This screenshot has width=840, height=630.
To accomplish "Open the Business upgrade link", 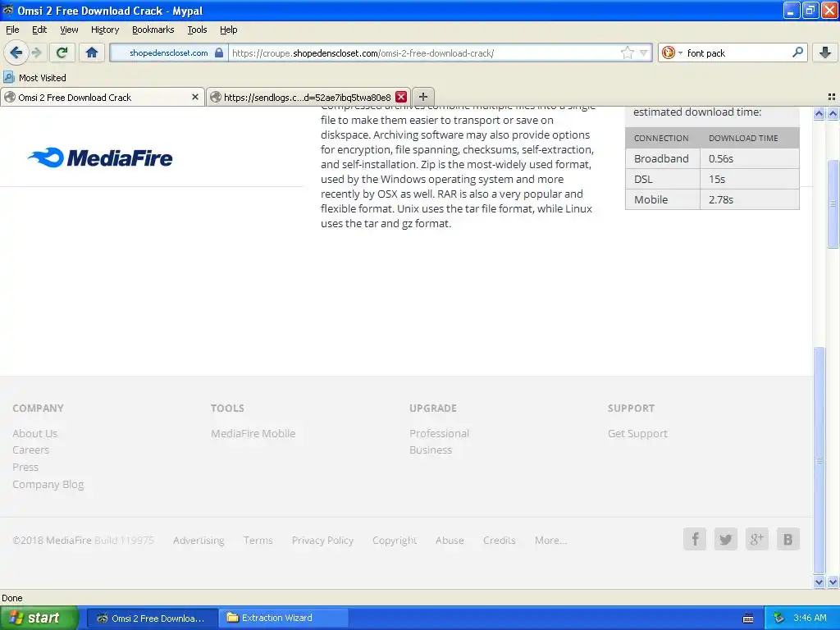I will point(431,450).
